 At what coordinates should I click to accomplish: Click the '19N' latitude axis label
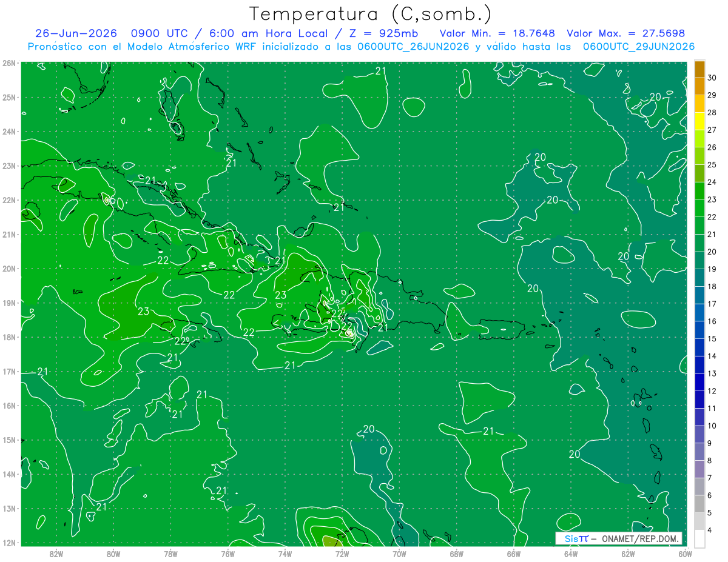pos(8,303)
